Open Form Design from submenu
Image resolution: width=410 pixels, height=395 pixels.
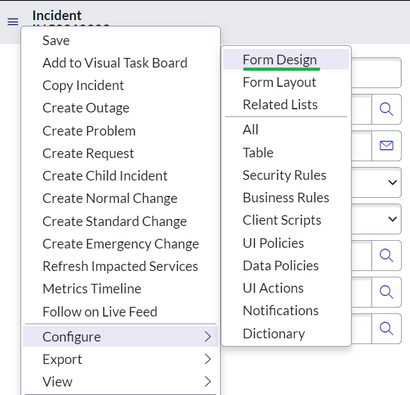[280, 60]
